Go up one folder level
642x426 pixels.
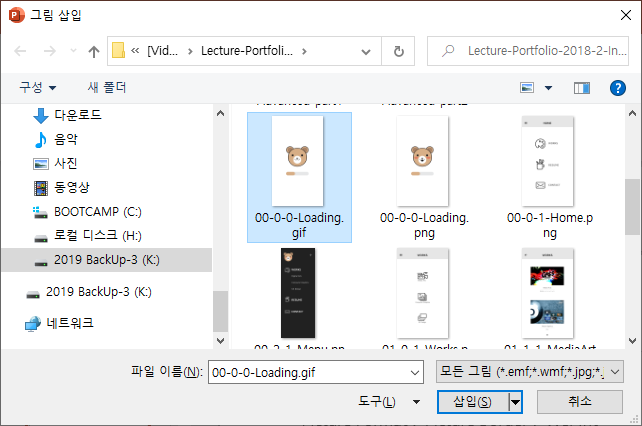(x=94, y=51)
